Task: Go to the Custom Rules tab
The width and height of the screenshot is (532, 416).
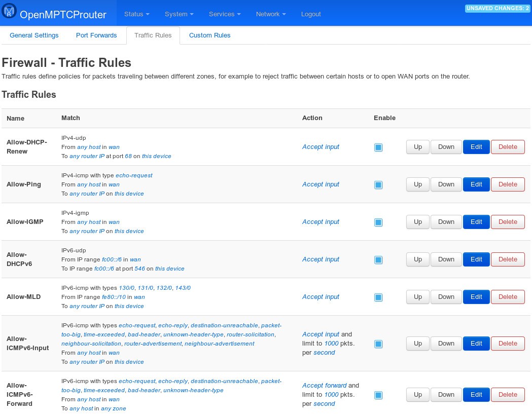Action: pos(209,35)
